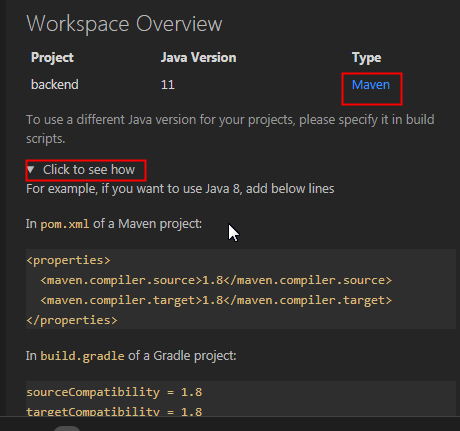460x431 pixels.
Task: Click the opening <properties> tag line
Action: click(68, 260)
